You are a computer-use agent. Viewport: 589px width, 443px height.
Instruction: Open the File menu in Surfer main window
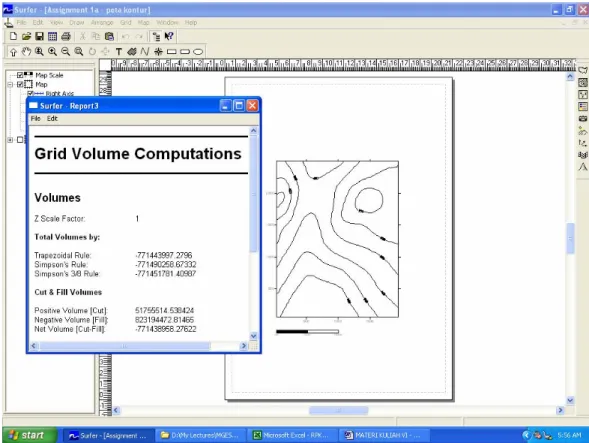pos(21,23)
